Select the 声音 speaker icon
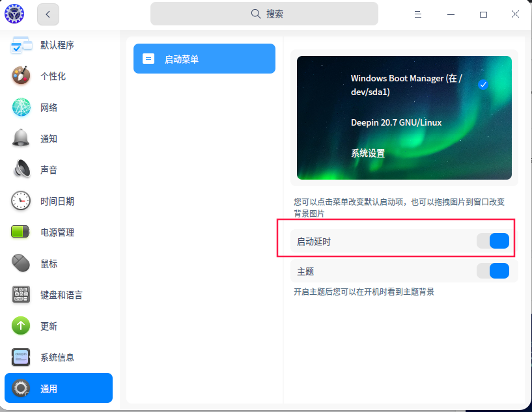Viewport: 532px width, 412px height. coord(21,169)
